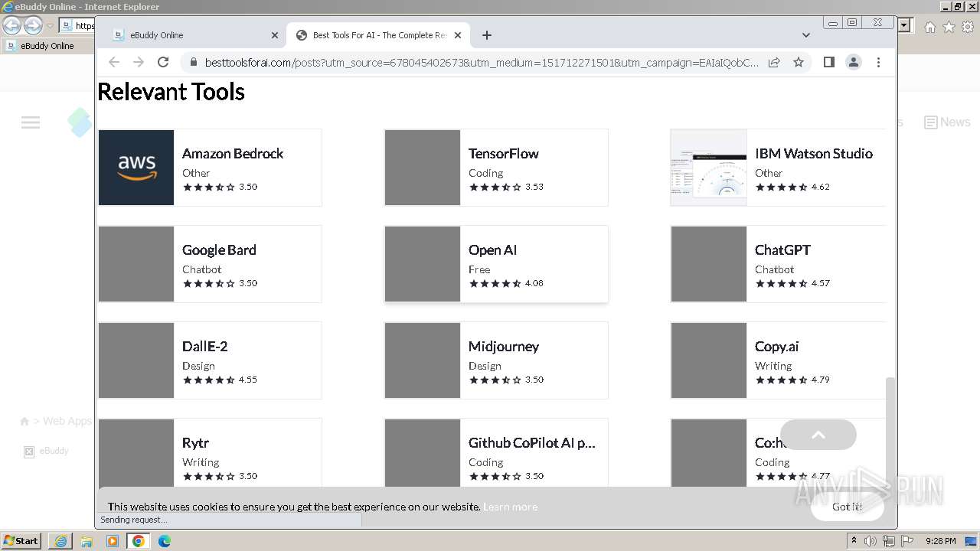Open the Midjourney tool card
The image size is (980, 551).
(496, 360)
